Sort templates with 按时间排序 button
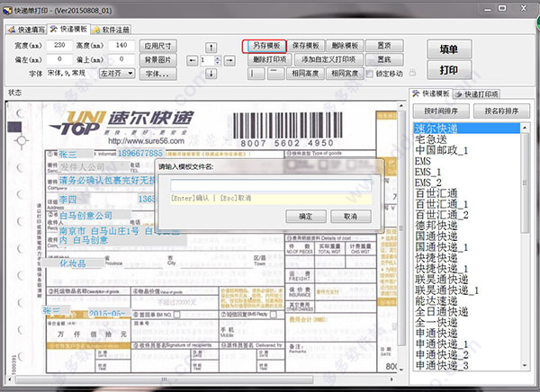The image size is (540, 392). pyautogui.click(x=441, y=111)
